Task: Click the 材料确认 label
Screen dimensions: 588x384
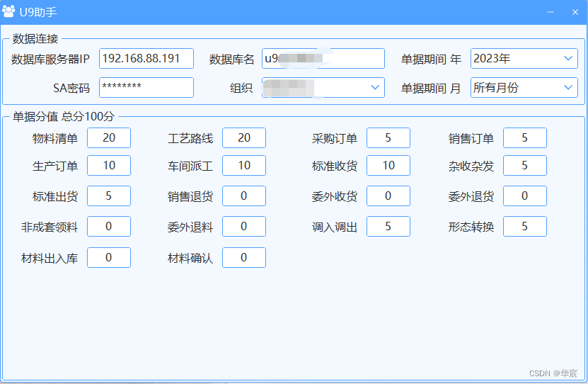Action: 190,259
